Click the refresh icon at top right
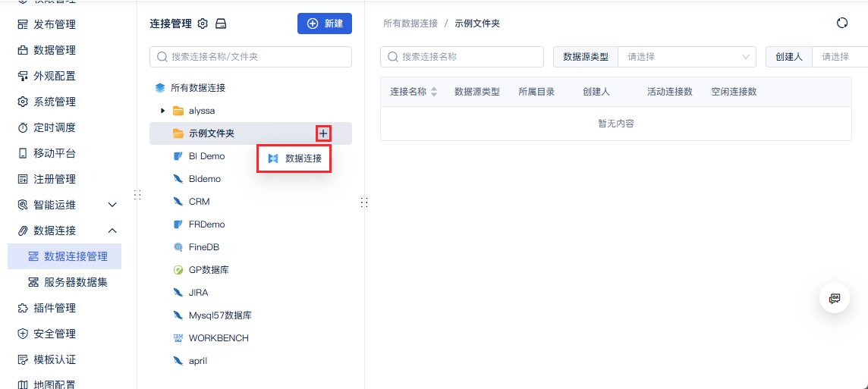This screenshot has height=389, width=868. pyautogui.click(x=841, y=24)
